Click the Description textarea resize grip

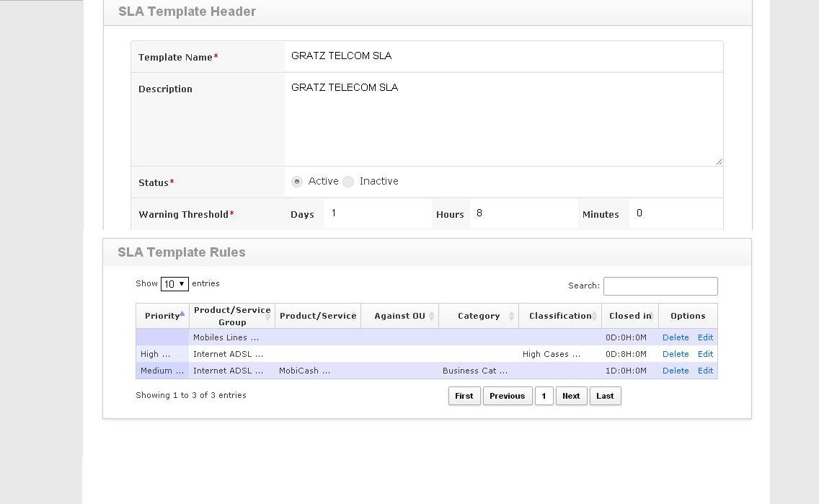pyautogui.click(x=719, y=162)
